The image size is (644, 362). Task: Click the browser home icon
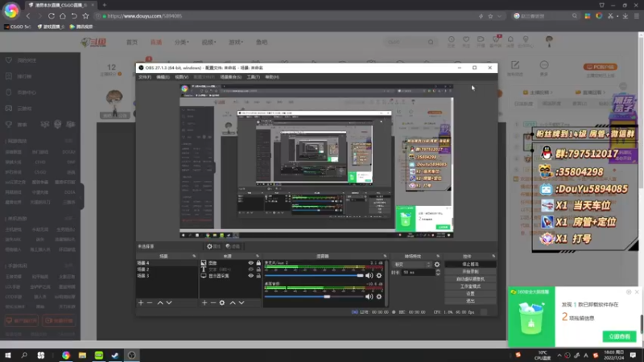click(63, 16)
